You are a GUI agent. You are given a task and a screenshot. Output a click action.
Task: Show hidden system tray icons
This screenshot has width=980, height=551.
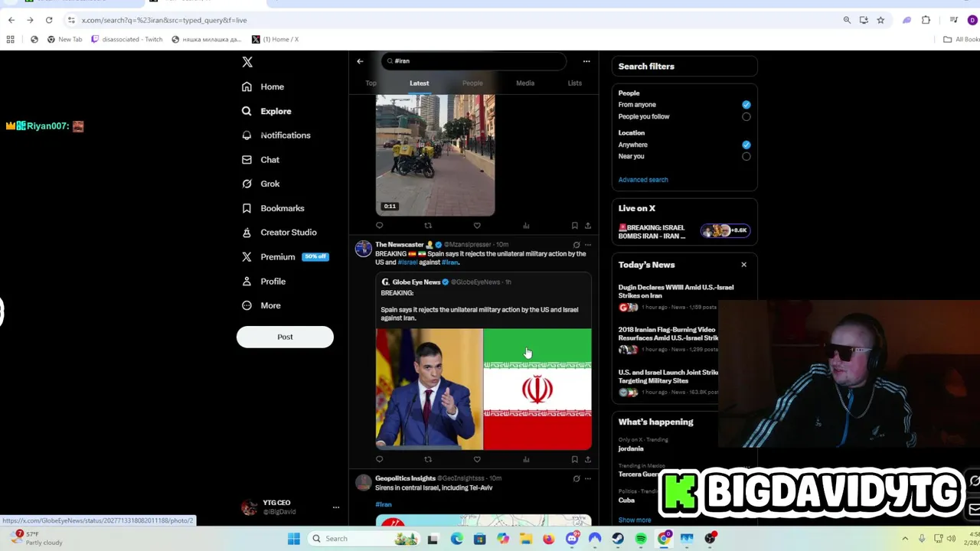[x=905, y=539]
